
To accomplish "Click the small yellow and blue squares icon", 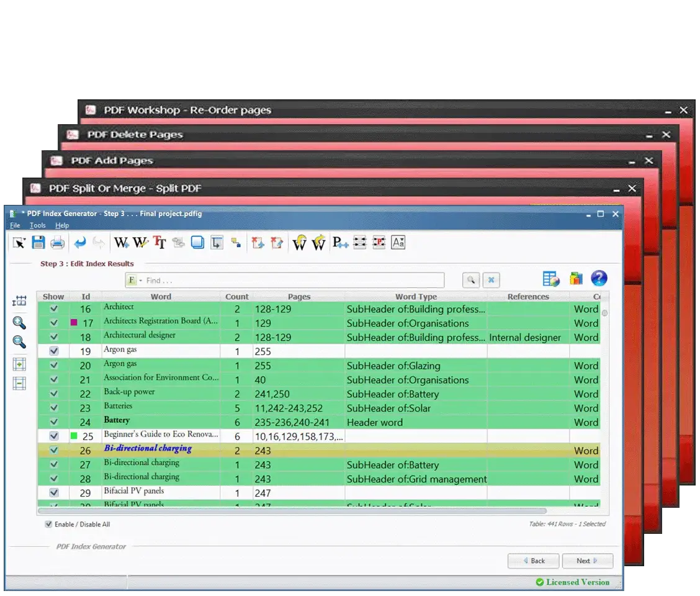I will pos(236,243).
